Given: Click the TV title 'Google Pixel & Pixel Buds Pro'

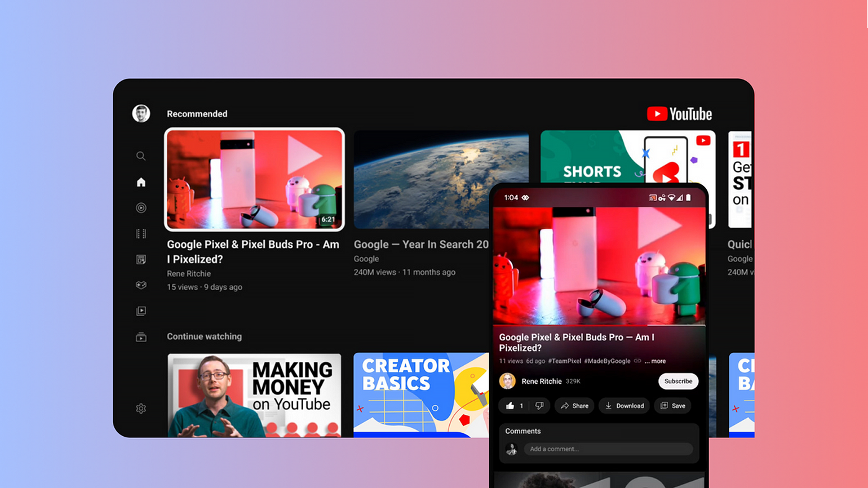Looking at the screenshot, I should (x=253, y=252).
